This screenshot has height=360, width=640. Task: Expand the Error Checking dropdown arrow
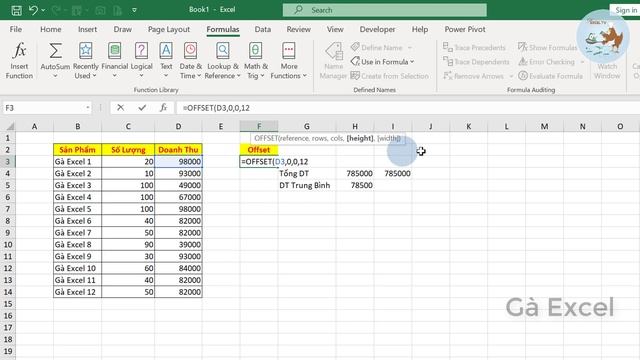coord(582,62)
